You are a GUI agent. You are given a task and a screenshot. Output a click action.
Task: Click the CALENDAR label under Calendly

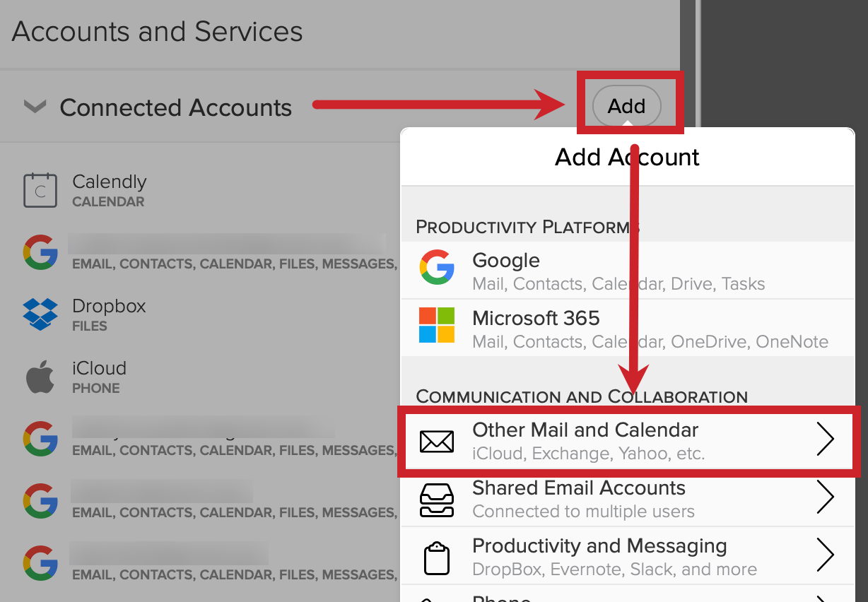tap(108, 202)
